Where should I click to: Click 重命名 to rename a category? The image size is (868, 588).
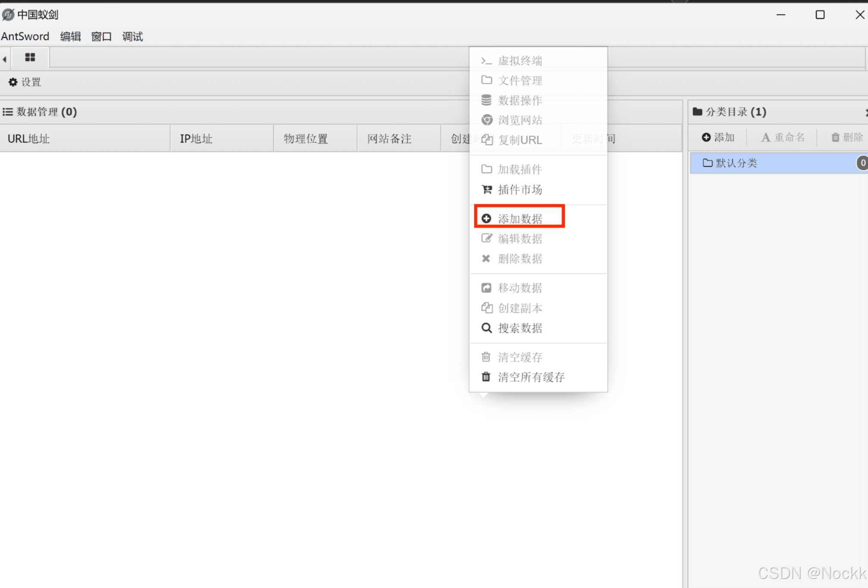(783, 137)
